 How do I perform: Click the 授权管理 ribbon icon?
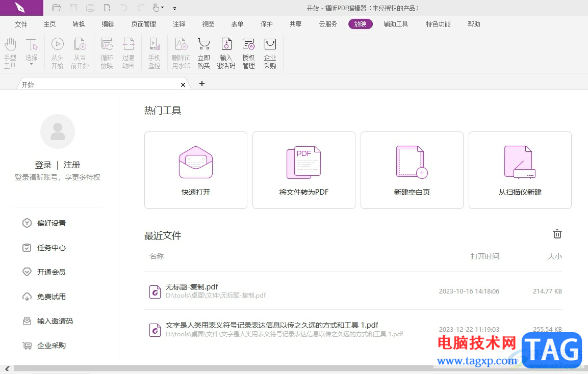click(x=248, y=53)
